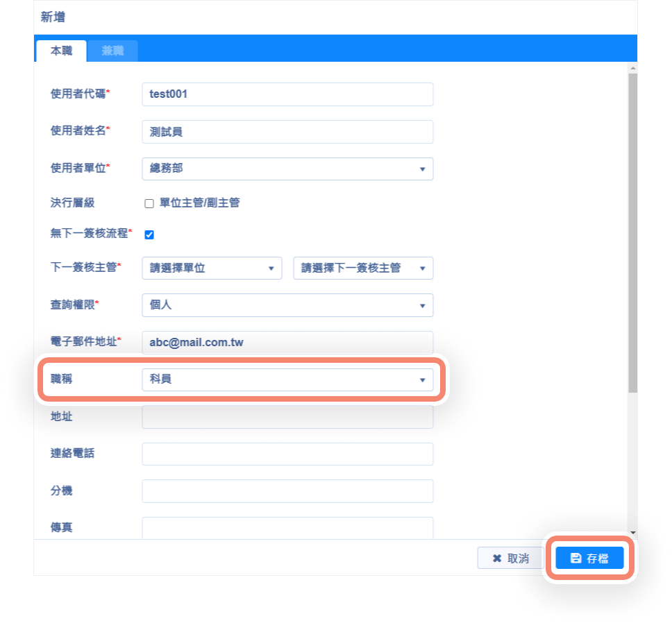Click the 分機 extension input field
Image resolution: width=672 pixels, height=623 pixels.
click(287, 491)
